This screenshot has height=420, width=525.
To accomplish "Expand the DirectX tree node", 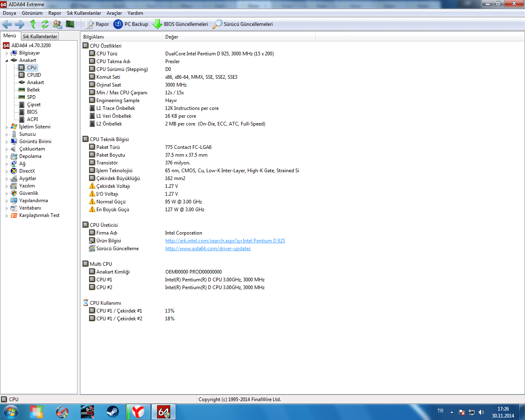I will pos(7,171).
